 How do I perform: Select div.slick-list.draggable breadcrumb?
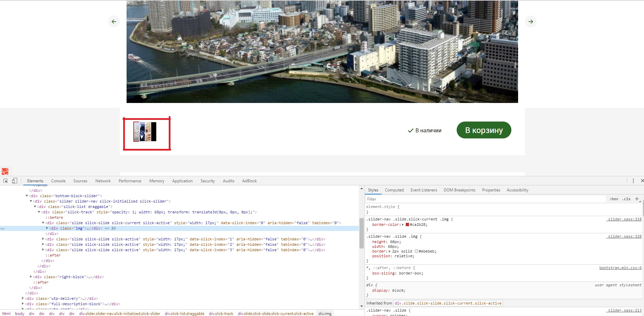(x=185, y=314)
